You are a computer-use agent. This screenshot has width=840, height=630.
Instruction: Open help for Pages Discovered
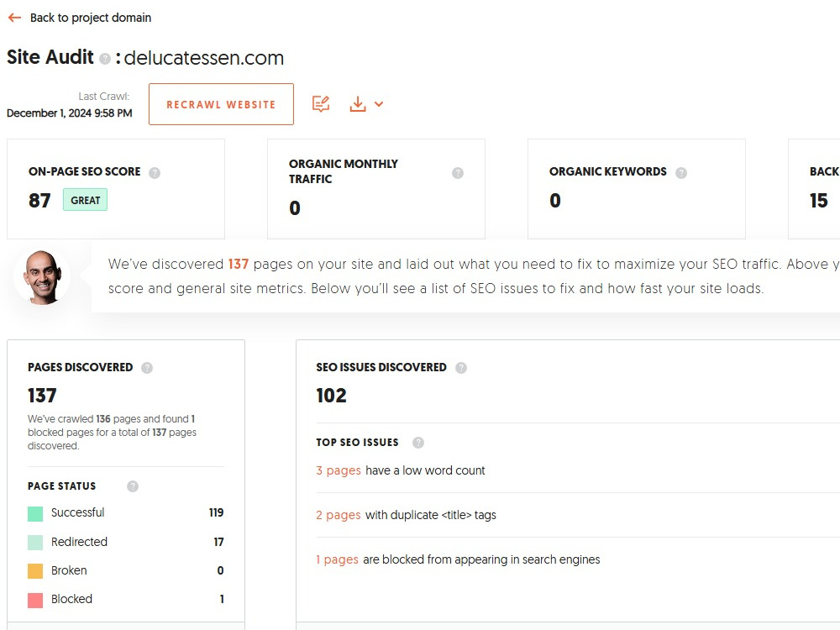coord(147,368)
